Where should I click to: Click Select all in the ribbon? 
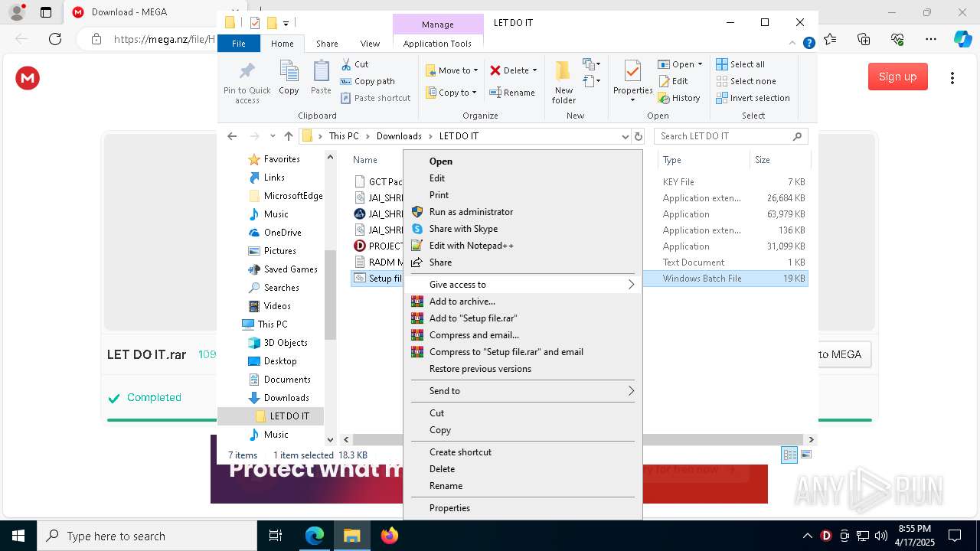(x=740, y=64)
